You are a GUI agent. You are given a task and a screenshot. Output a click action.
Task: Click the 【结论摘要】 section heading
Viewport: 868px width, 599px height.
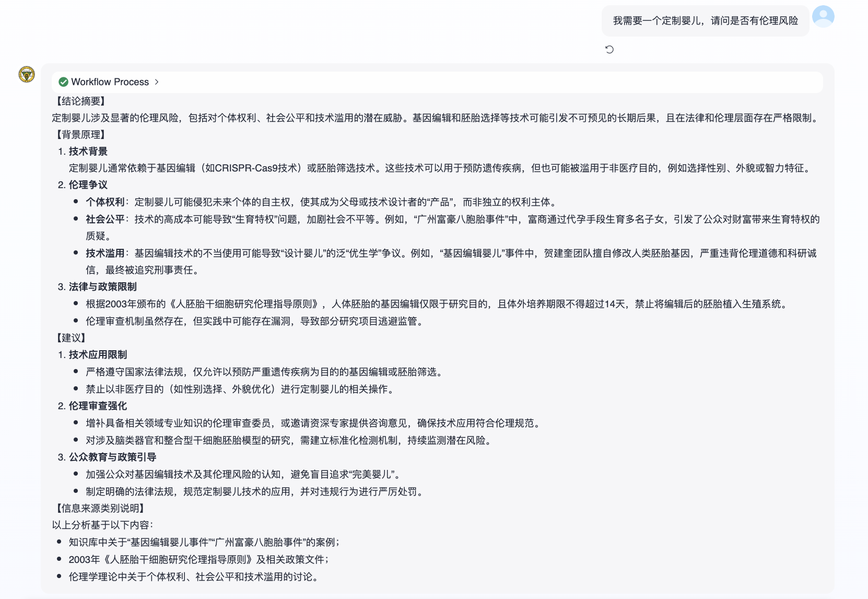click(x=81, y=101)
